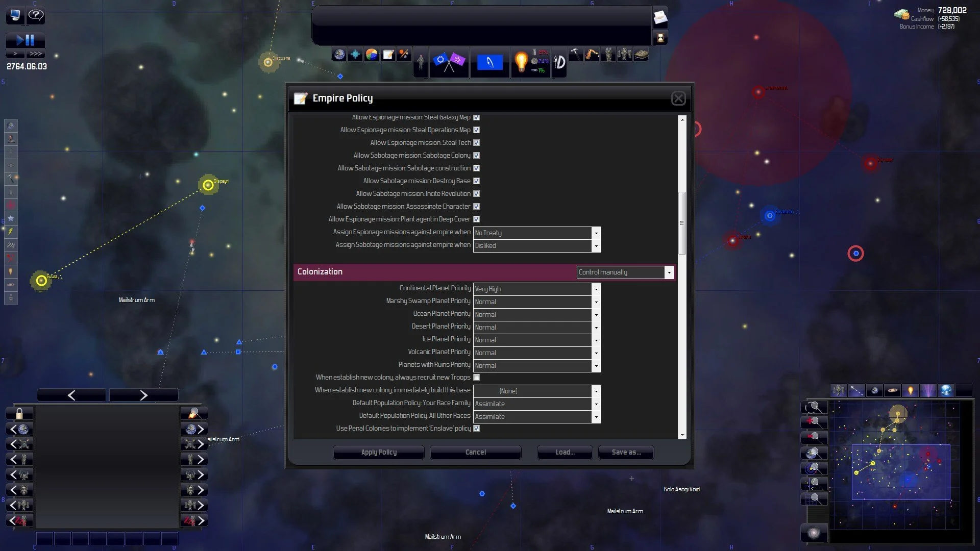The height and width of the screenshot is (551, 980).
Task: Click the help question mark icon
Action: [36, 15]
